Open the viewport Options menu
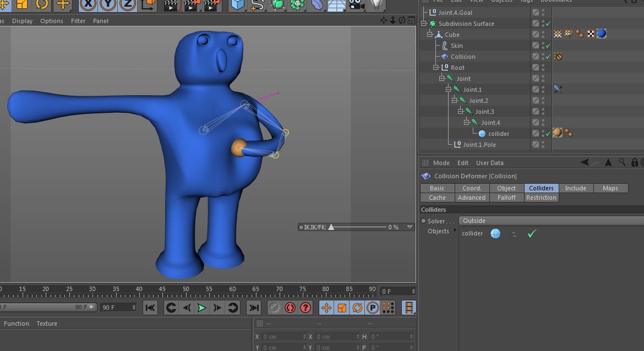Screen dimensions: 644x351 click(x=52, y=21)
